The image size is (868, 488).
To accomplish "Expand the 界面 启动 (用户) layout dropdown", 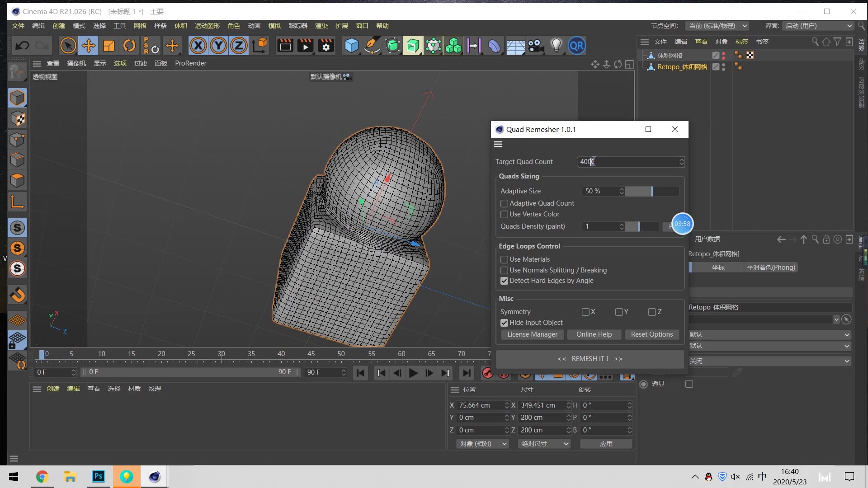I will pos(818,26).
